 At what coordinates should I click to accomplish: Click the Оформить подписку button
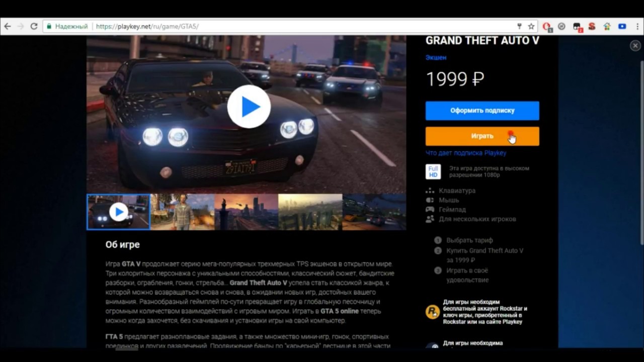[x=482, y=111]
